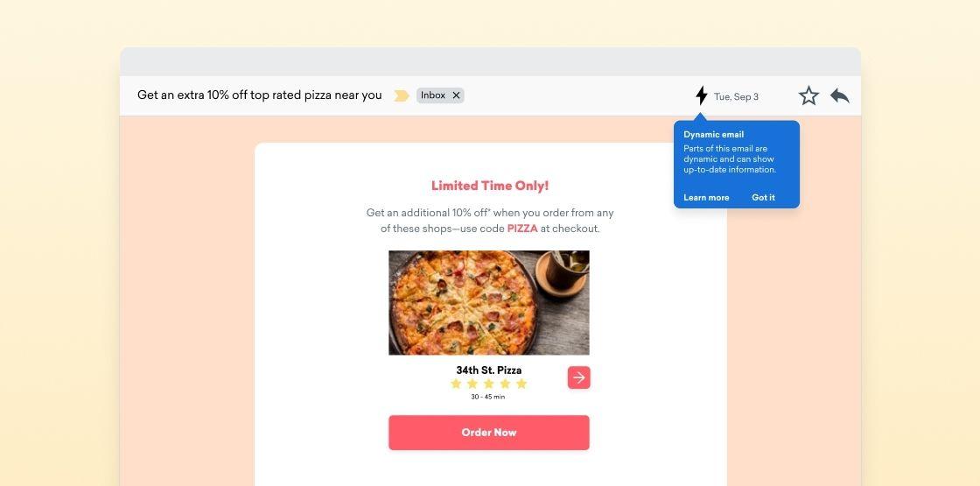Screen dimensions: 980x486
Task: Click the middle yellow rating star
Action: tap(488, 384)
